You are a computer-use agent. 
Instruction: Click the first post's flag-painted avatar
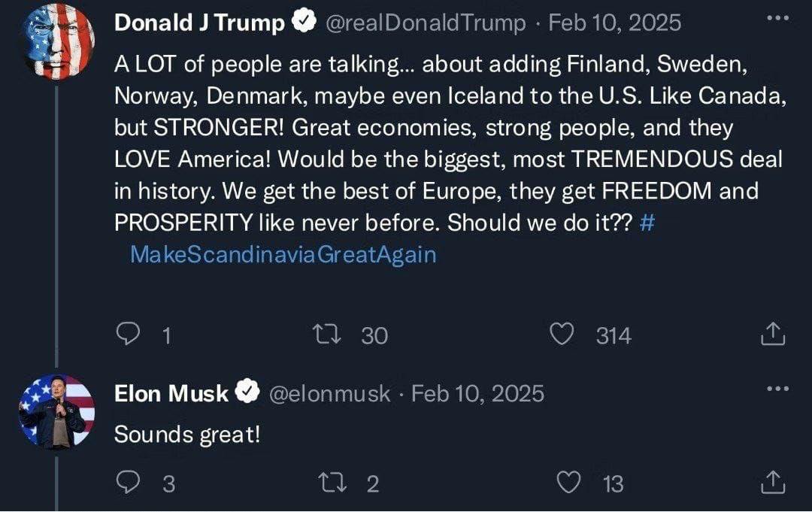[58, 41]
